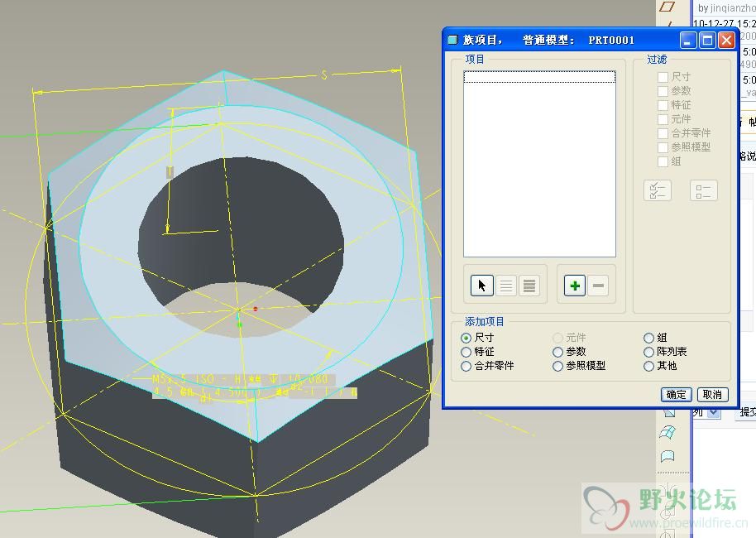Image resolution: width=756 pixels, height=538 pixels.
Task: Click the highlighted first row in the 项目 list
Action: click(539, 77)
